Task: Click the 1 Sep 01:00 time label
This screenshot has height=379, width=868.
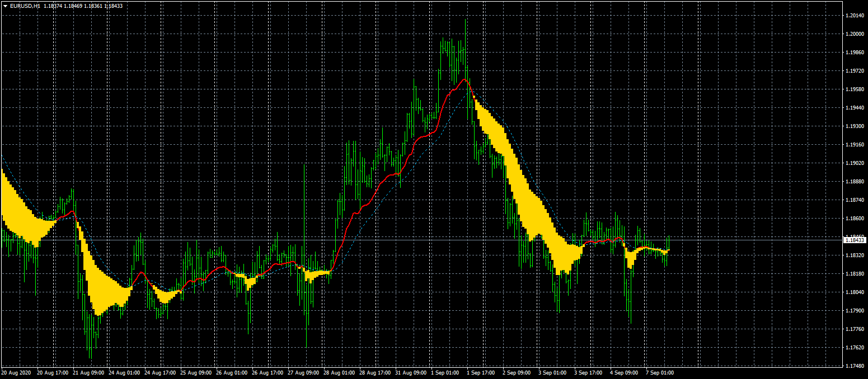Action: click(x=445, y=372)
